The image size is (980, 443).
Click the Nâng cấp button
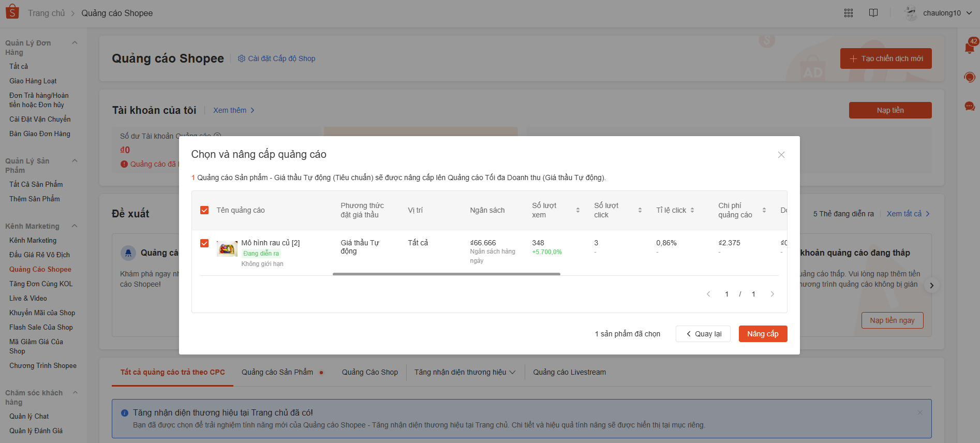pos(763,334)
